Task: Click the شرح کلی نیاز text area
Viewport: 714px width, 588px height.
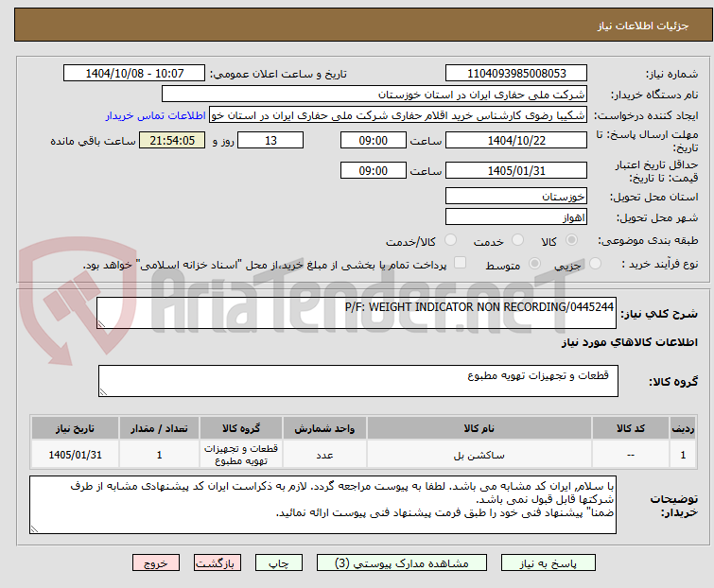Action: 357,313
